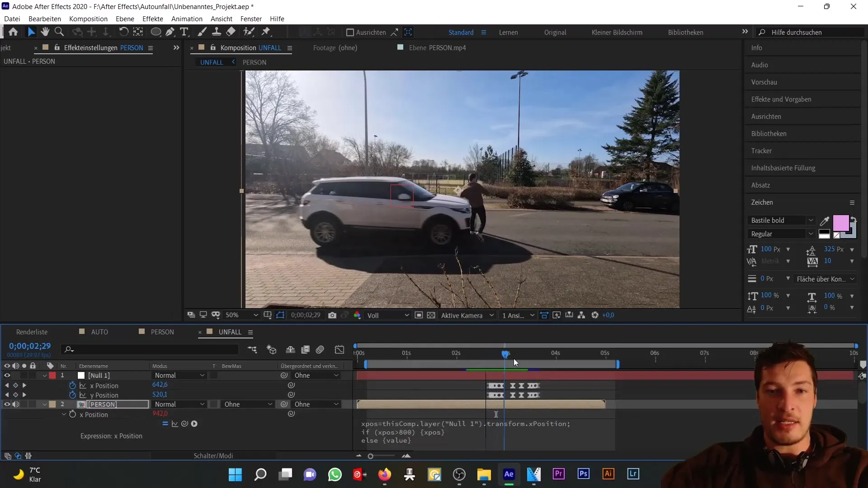This screenshot has height=488, width=868.
Task: Click the timeline layer search field
Action: [x=151, y=349]
